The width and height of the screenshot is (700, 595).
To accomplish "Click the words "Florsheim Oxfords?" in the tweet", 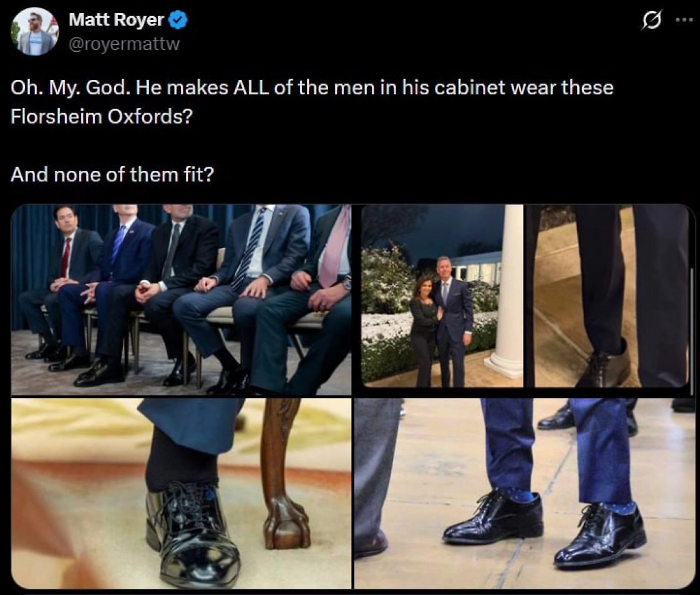I will point(101,117).
